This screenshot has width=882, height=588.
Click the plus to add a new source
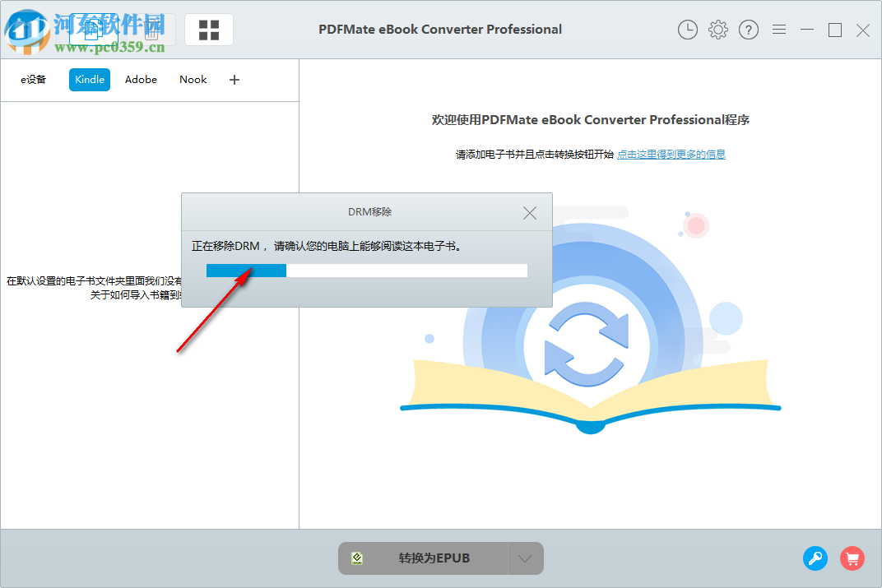point(234,79)
